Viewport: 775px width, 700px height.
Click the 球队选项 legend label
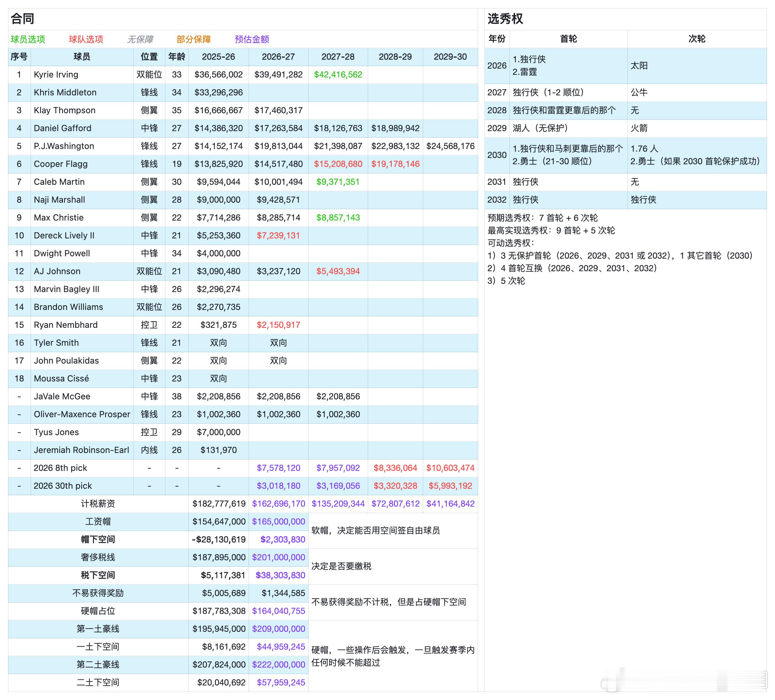pyautogui.click(x=86, y=39)
